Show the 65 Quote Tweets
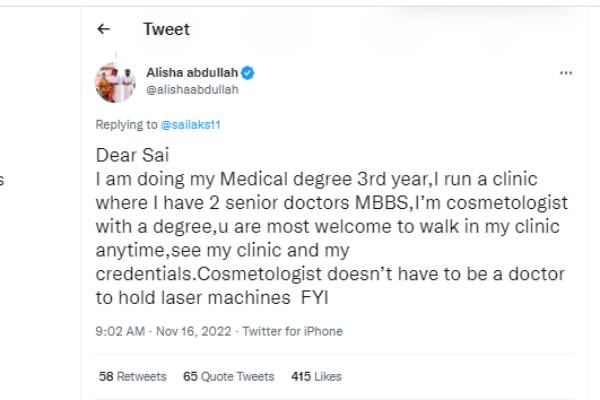 229,377
